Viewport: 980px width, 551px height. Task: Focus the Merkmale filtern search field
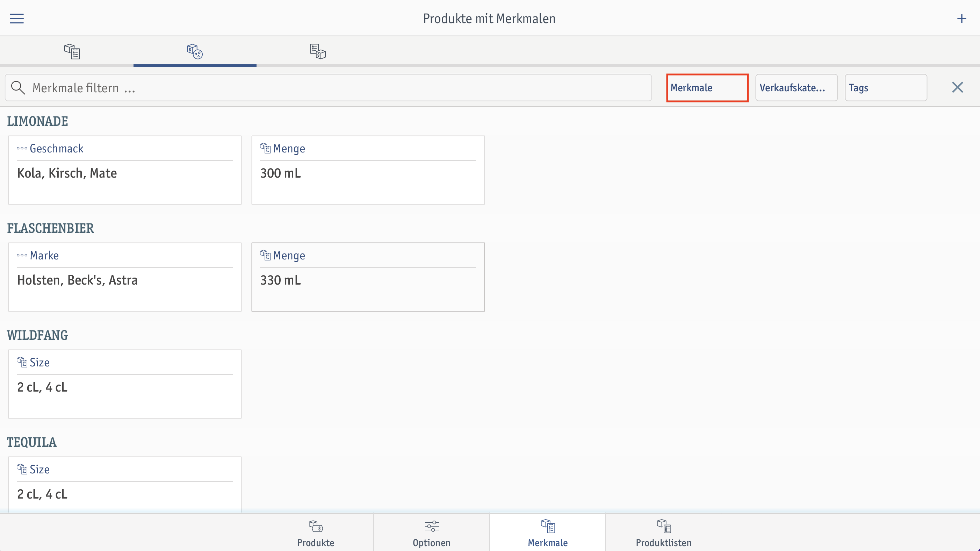328,87
